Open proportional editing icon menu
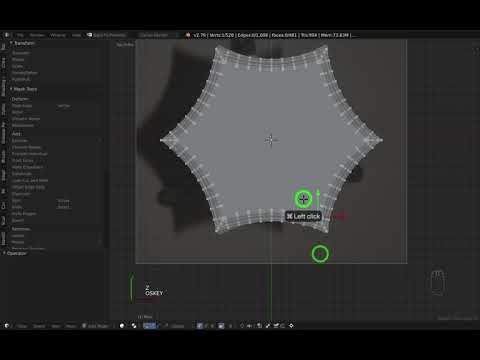This screenshot has height=360, width=480. (242, 326)
